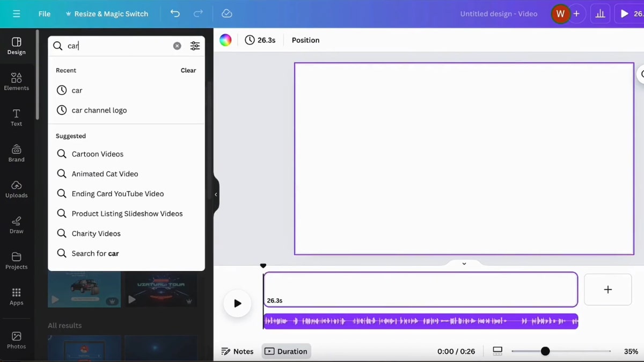
Task: Click the rainbow color wheel above the canvas
Action: pyautogui.click(x=225, y=40)
